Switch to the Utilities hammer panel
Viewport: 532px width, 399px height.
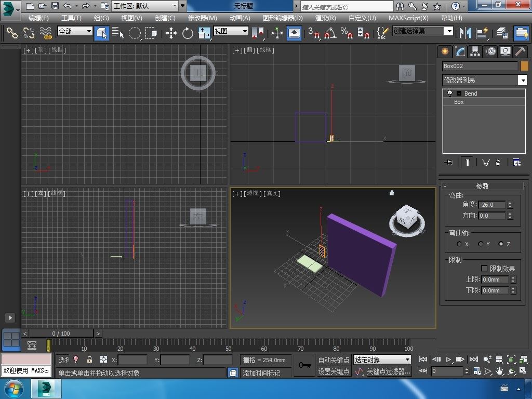point(520,51)
